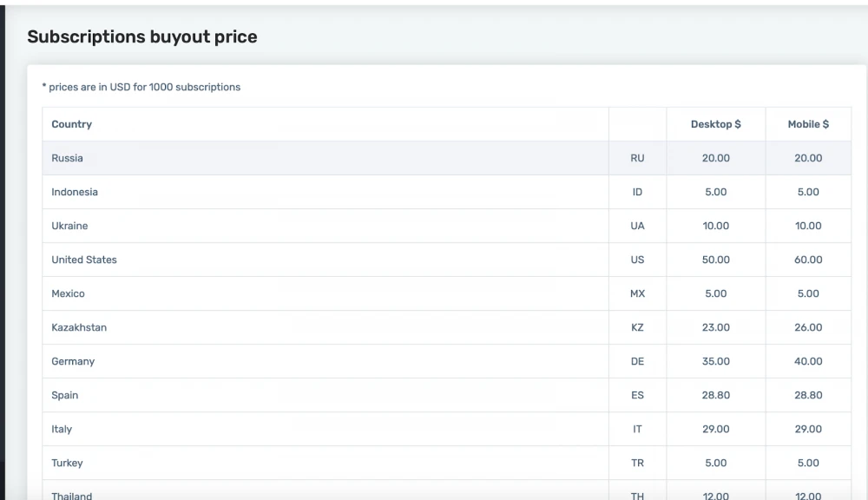Select Russia's mobile price 20.00
The width and height of the screenshot is (868, 500).
[x=808, y=158]
